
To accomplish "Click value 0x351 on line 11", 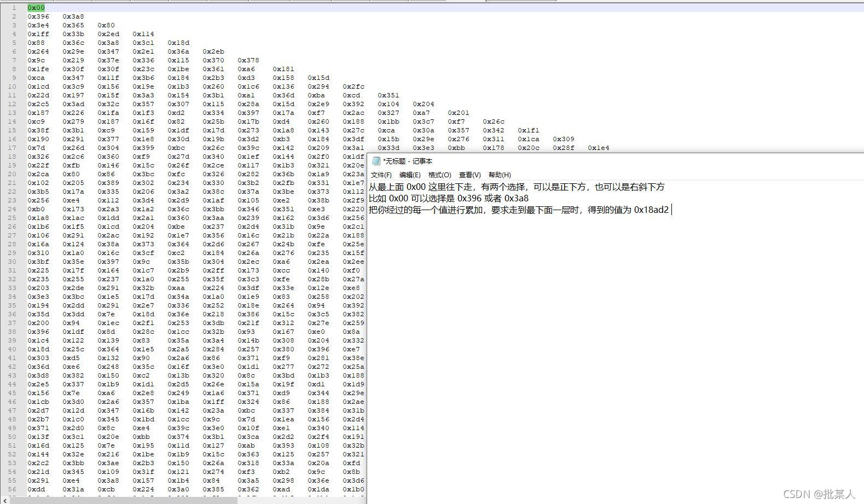I will point(388,95).
